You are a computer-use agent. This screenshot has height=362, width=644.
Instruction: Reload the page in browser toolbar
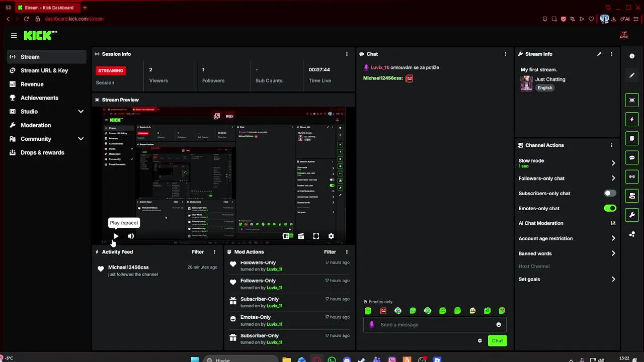pos(26,19)
